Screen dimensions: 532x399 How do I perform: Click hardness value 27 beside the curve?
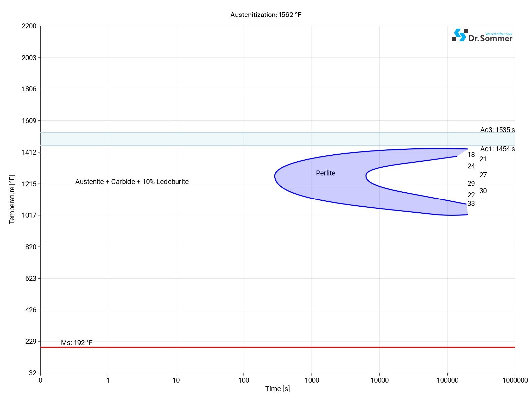(x=483, y=175)
